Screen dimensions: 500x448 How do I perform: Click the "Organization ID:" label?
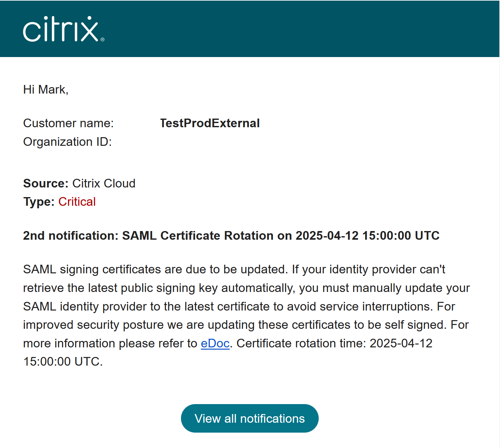[67, 142]
